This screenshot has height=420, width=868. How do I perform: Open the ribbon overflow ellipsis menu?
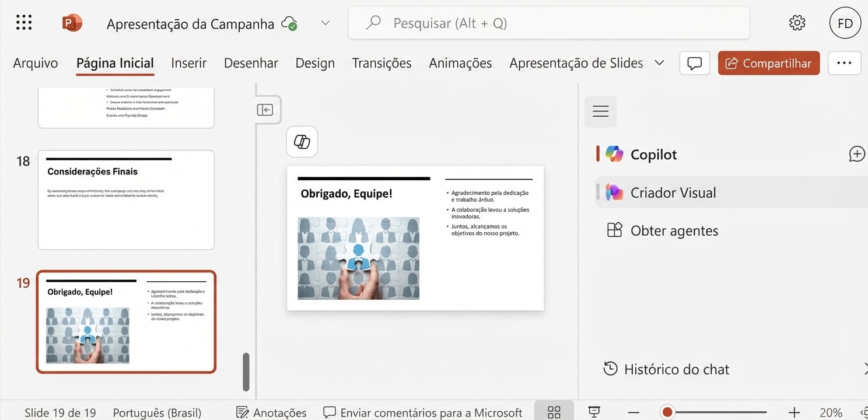coord(844,63)
